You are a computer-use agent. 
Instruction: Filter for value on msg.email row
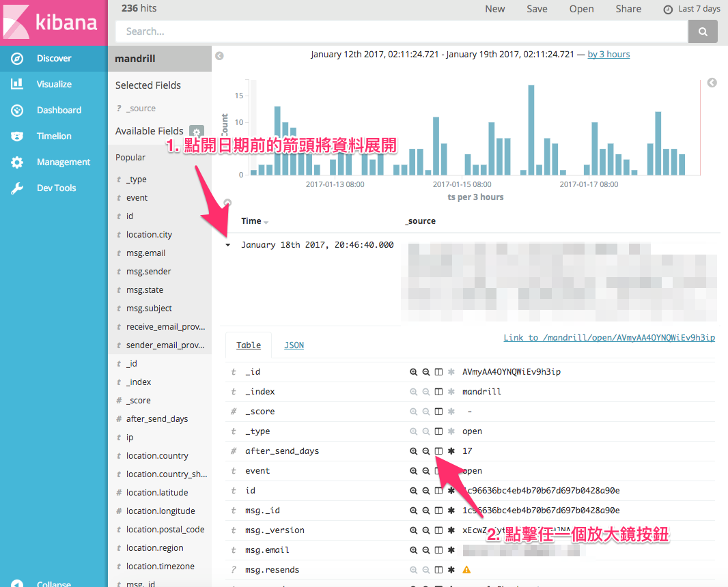pos(413,550)
